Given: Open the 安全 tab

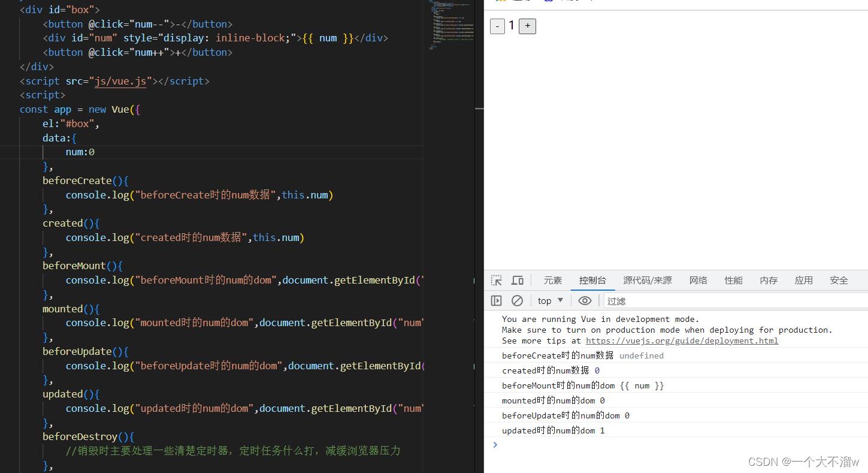Looking at the screenshot, I should point(839,280).
